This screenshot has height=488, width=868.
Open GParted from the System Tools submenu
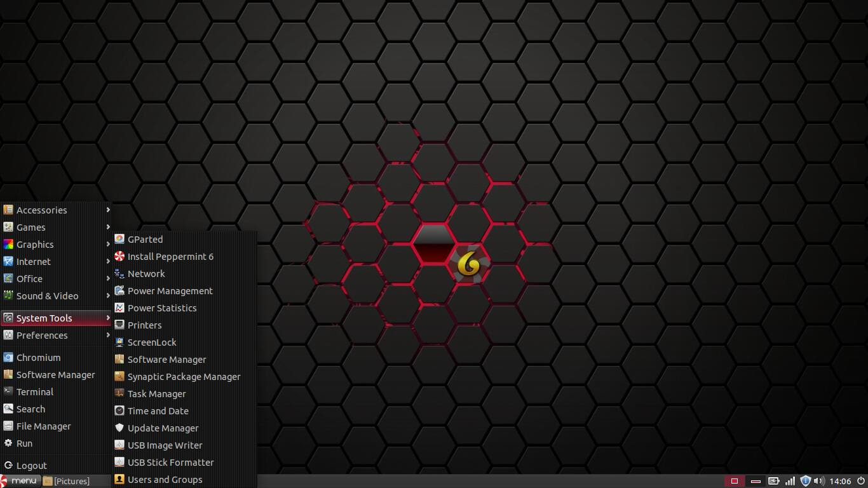[184, 240]
